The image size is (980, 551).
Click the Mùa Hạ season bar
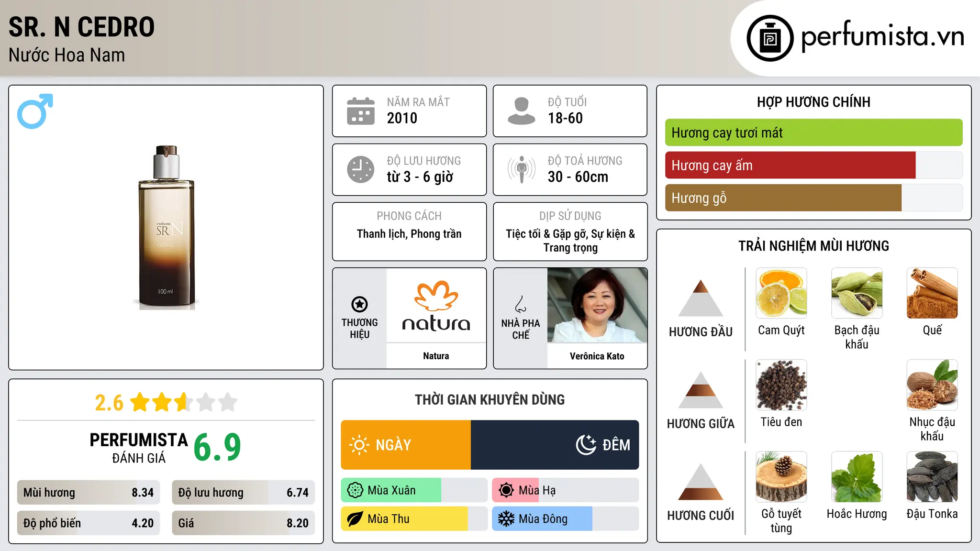pyautogui.click(x=566, y=490)
